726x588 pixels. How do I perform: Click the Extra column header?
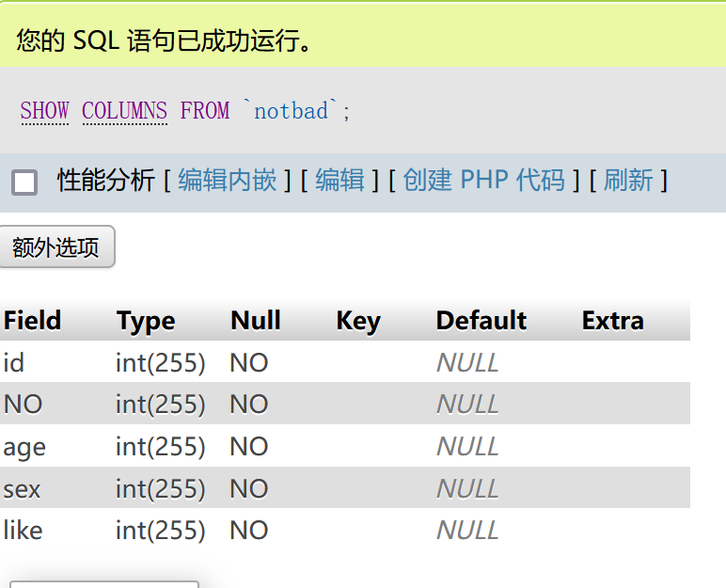coord(612,321)
